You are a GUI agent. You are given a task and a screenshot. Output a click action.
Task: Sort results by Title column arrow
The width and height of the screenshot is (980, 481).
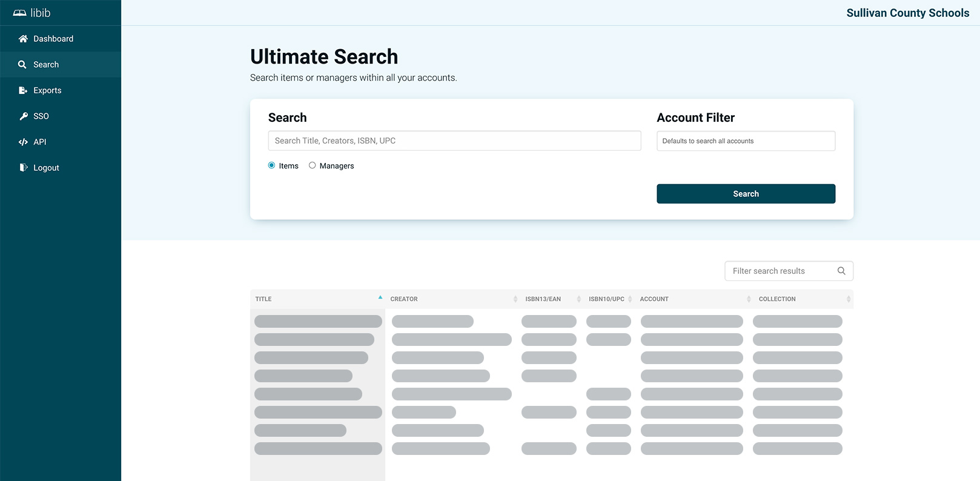pyautogui.click(x=380, y=298)
